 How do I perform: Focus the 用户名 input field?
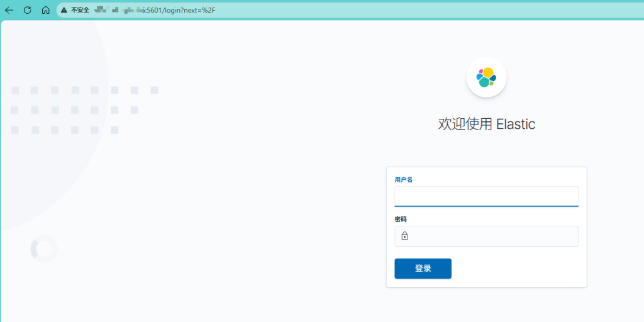[x=486, y=196]
